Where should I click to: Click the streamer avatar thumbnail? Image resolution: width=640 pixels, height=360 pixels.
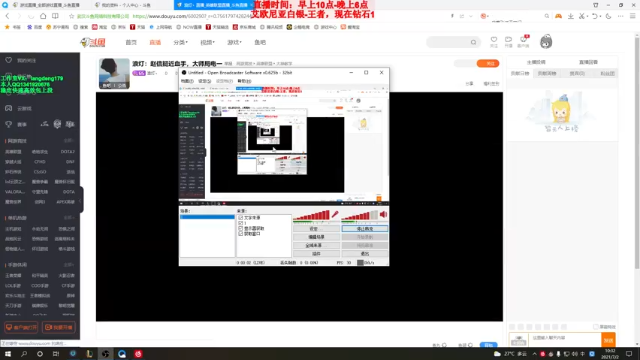(x=114, y=73)
